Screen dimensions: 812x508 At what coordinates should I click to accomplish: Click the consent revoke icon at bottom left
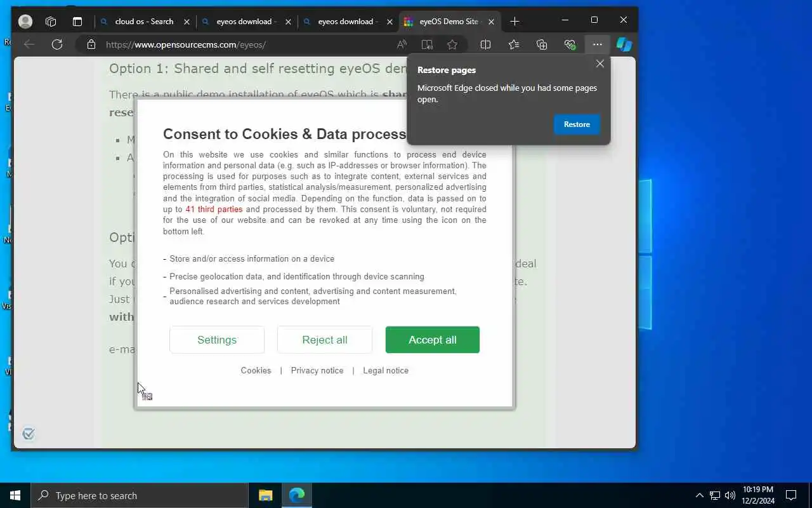[x=29, y=434]
